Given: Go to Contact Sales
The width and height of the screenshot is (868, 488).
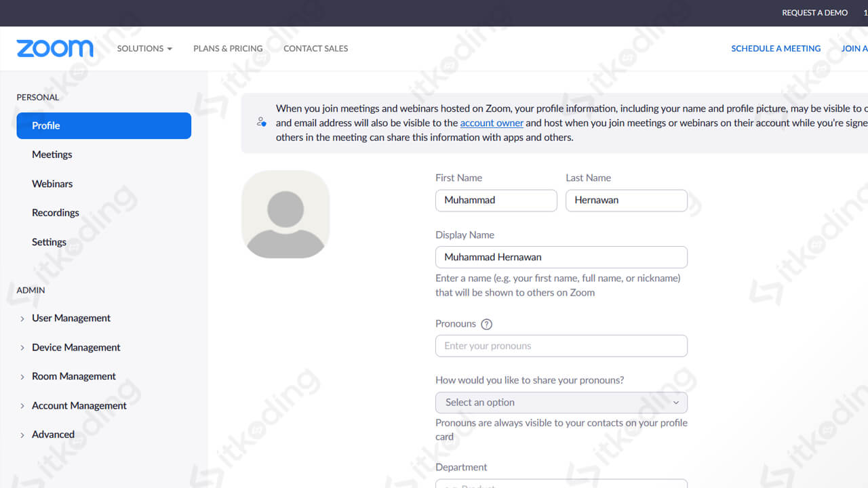Looking at the screenshot, I should click(315, 48).
